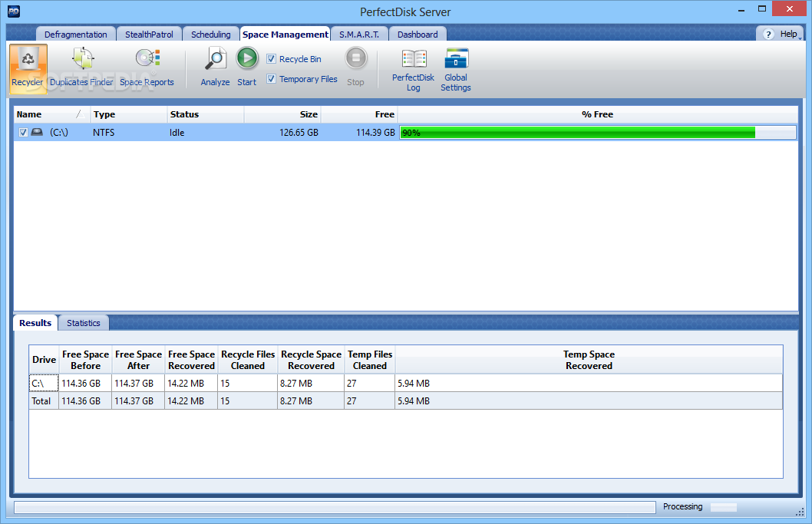Click the PerfectDisk app icon in title bar

tap(14, 12)
